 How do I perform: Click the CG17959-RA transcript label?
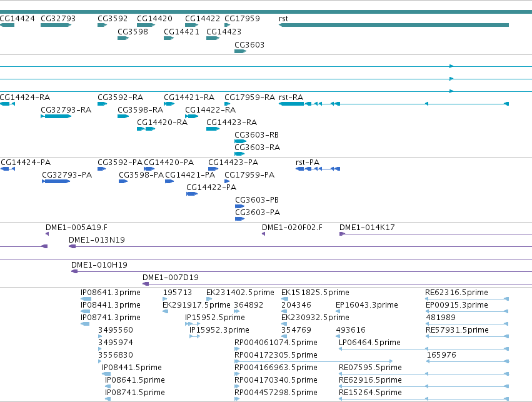(249, 98)
